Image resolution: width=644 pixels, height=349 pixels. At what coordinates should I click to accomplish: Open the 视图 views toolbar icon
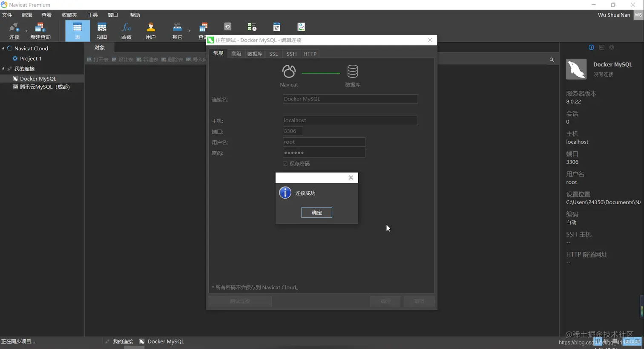click(102, 31)
